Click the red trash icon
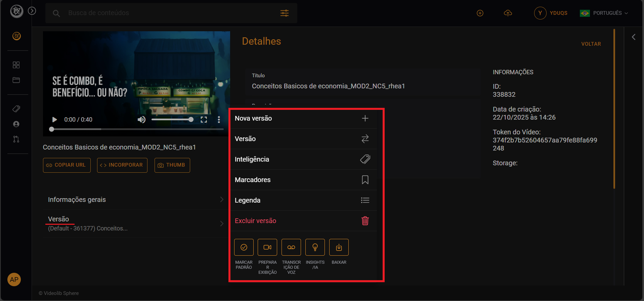The width and height of the screenshot is (644, 301). click(365, 221)
